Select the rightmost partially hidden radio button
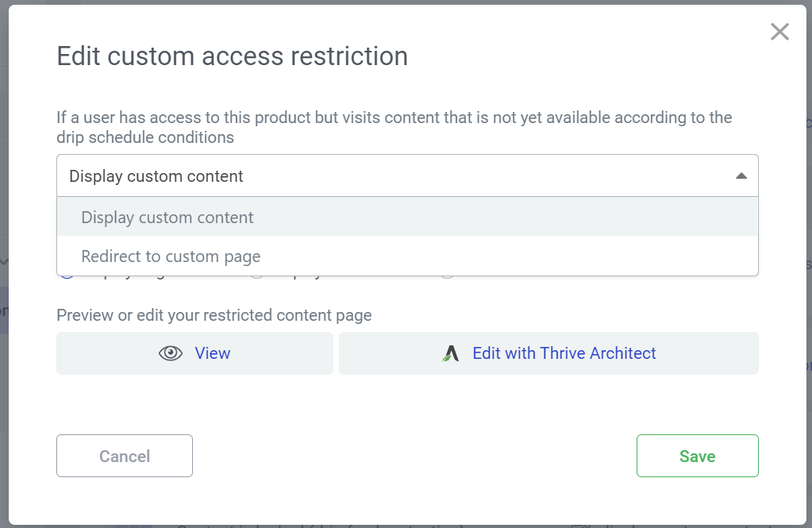Image resolution: width=812 pixels, height=528 pixels. (448, 277)
